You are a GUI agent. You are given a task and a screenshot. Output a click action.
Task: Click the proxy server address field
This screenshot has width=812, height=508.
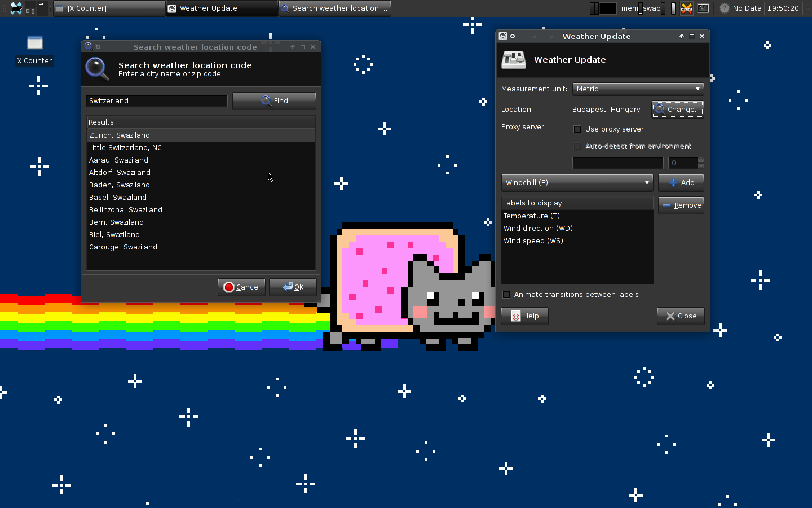(x=618, y=163)
